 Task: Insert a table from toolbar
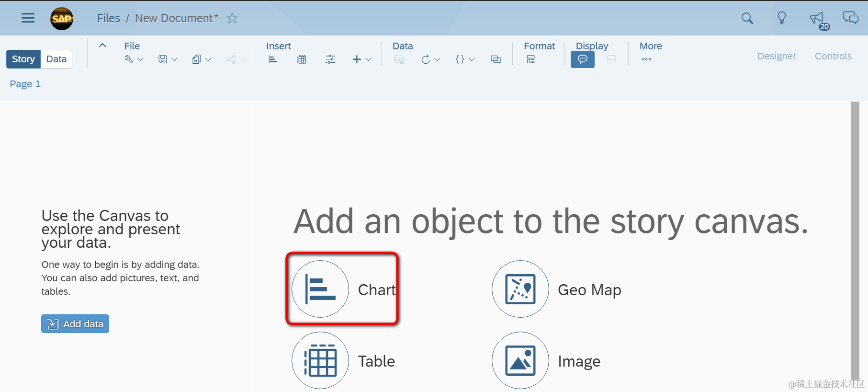(302, 59)
